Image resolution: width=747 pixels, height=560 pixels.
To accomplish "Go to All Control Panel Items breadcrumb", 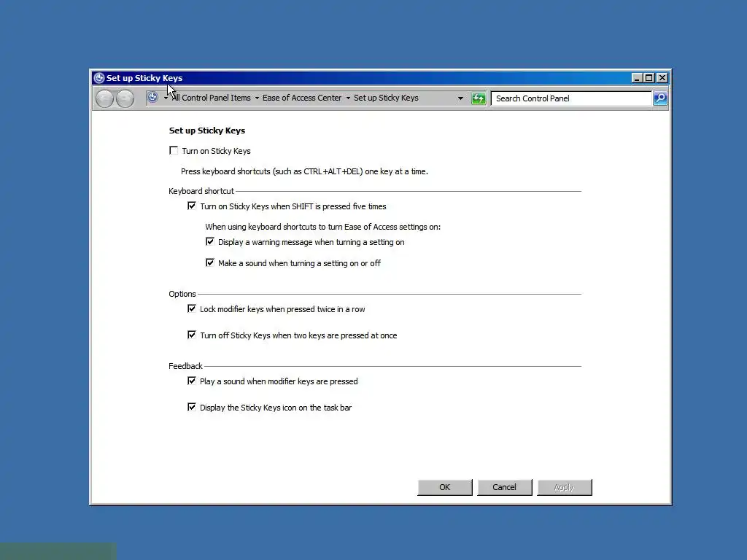I will tap(211, 98).
